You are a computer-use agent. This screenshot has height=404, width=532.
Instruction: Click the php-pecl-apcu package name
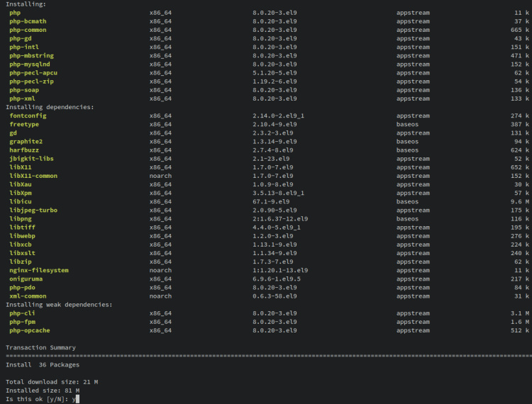pos(33,73)
